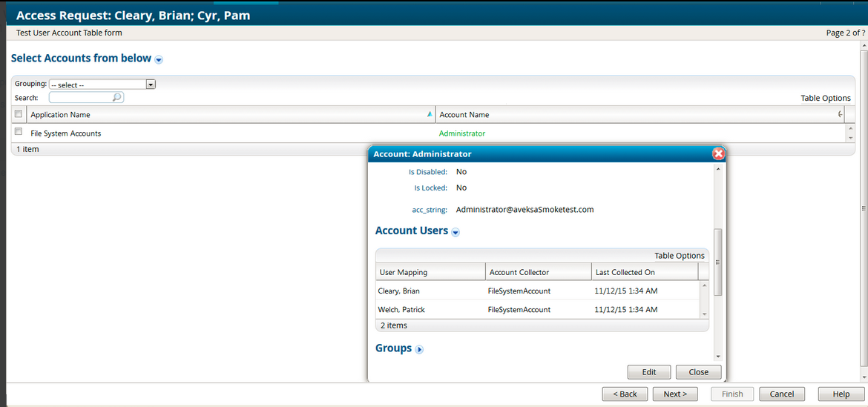The image size is (868, 407).
Task: Click the Edit button in the dialog
Action: pos(648,372)
